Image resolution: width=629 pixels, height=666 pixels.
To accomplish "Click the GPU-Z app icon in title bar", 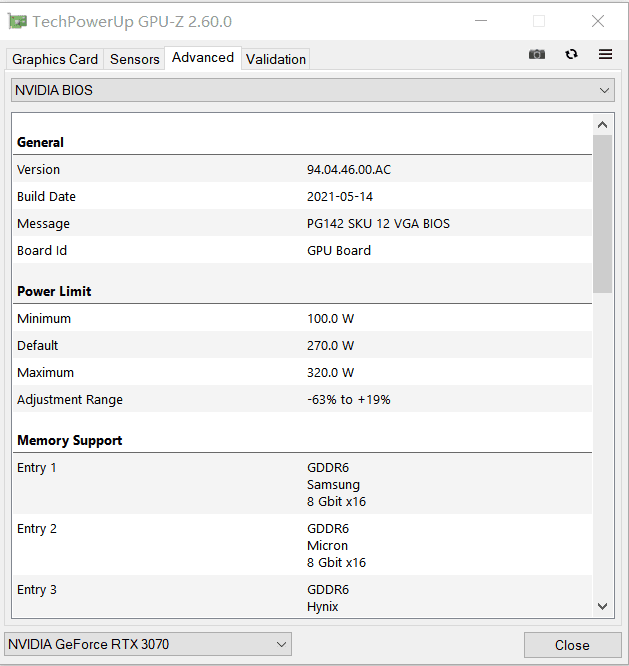I will pos(17,21).
